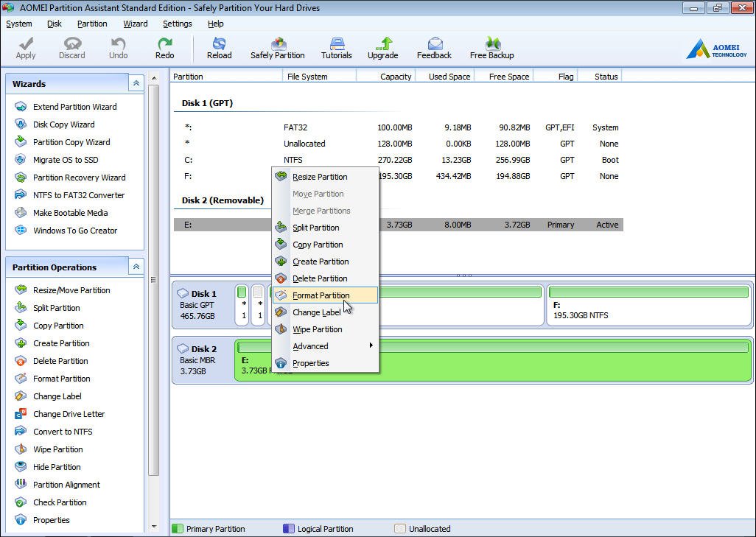Collapse the Wizards panel
Viewport: 756px width, 537px height.
coord(136,84)
